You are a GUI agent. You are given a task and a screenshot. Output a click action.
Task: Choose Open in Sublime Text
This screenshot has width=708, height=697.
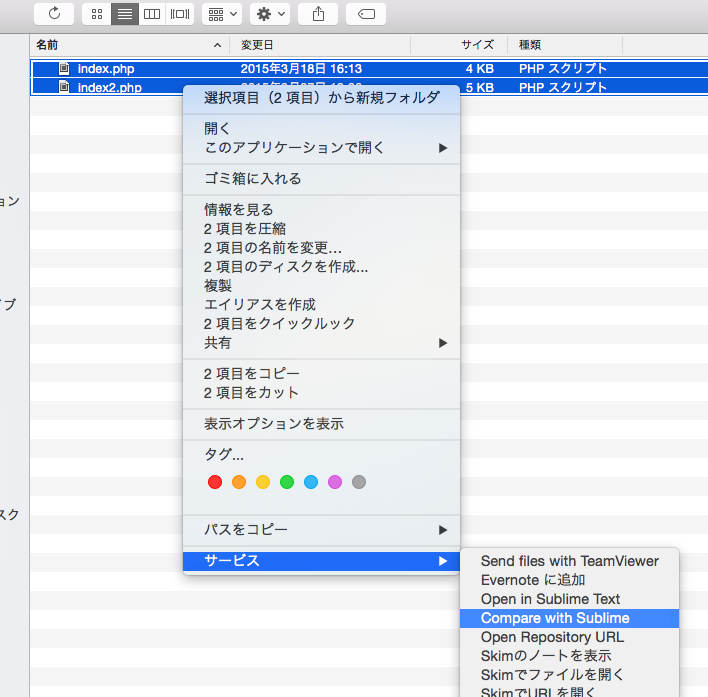tap(569, 599)
